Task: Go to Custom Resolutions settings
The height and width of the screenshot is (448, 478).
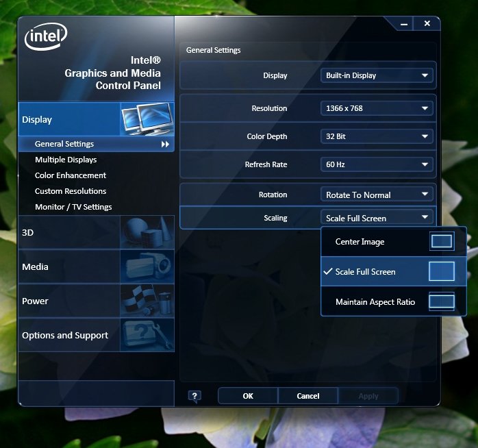Action: [71, 191]
